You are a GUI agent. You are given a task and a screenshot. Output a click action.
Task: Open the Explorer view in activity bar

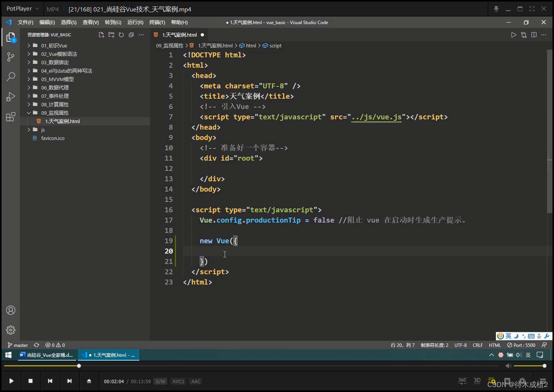[x=11, y=37]
